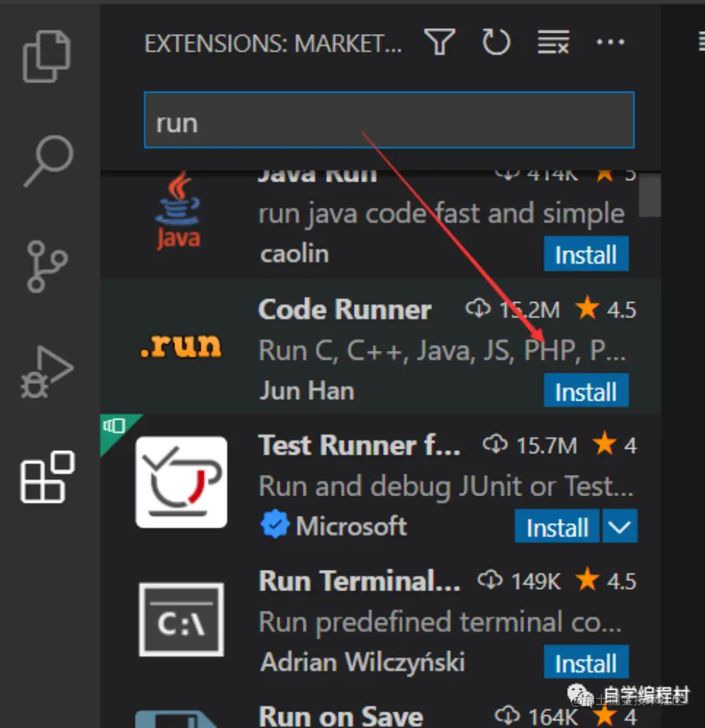The width and height of the screenshot is (705, 728).
Task: Click the Code Runner .run logo
Action: coord(181,345)
